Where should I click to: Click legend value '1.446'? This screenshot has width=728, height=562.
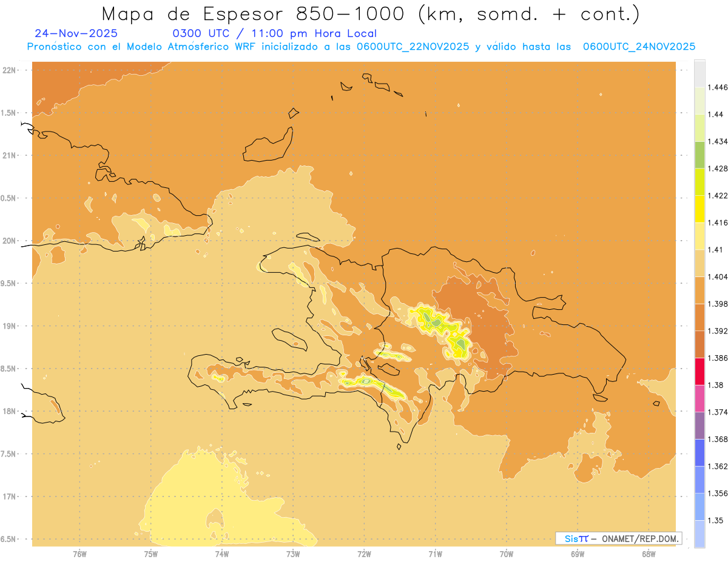[718, 87]
